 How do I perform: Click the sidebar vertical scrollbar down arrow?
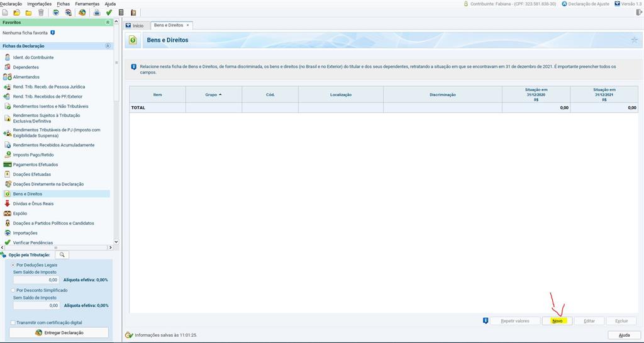pyautogui.click(x=116, y=242)
